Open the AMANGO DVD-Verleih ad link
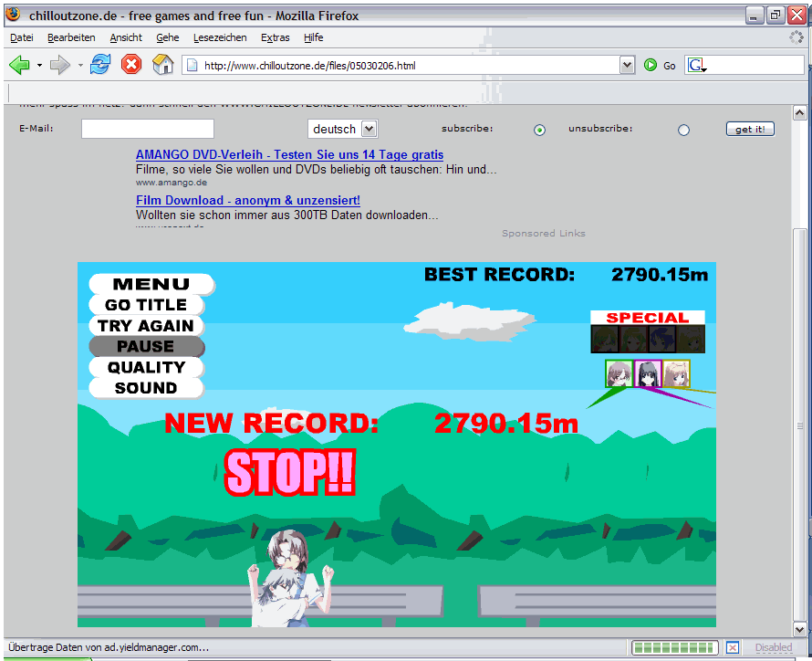The height and width of the screenshot is (661, 812). tap(289, 154)
